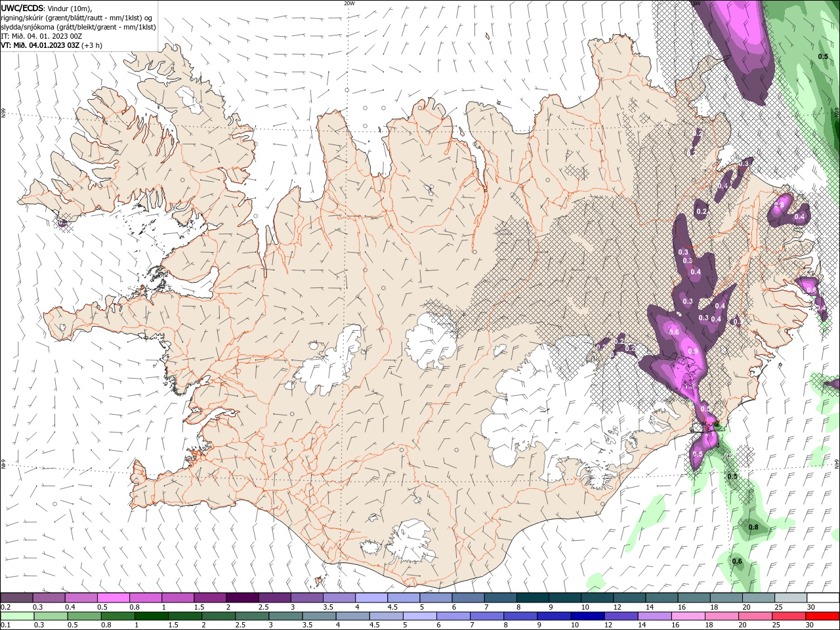Viewport: 840px width, 630px height.
Task: Select the 0.3 light green rain scale swatch
Action: click(x=51, y=616)
